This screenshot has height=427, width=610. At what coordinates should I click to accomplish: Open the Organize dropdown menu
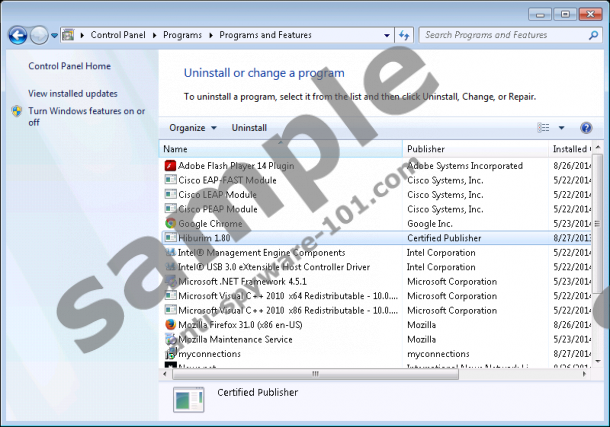193,128
